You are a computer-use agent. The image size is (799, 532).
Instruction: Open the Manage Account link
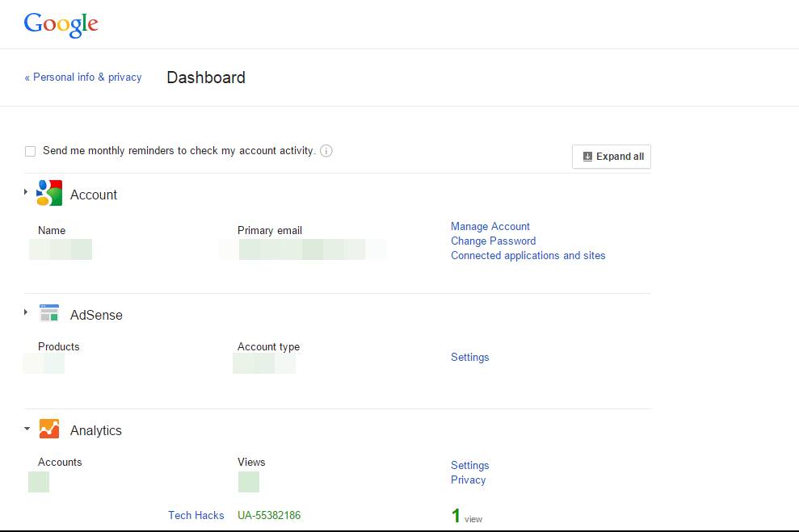coord(490,227)
